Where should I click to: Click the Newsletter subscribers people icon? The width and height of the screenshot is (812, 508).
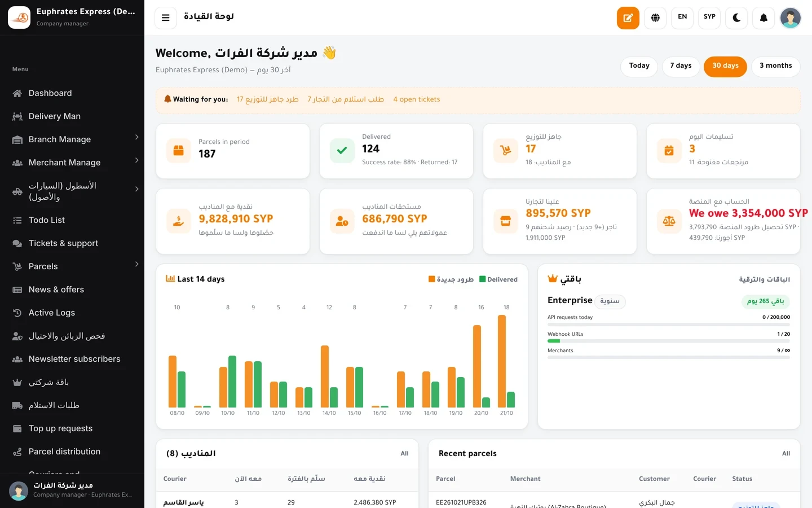(17, 359)
